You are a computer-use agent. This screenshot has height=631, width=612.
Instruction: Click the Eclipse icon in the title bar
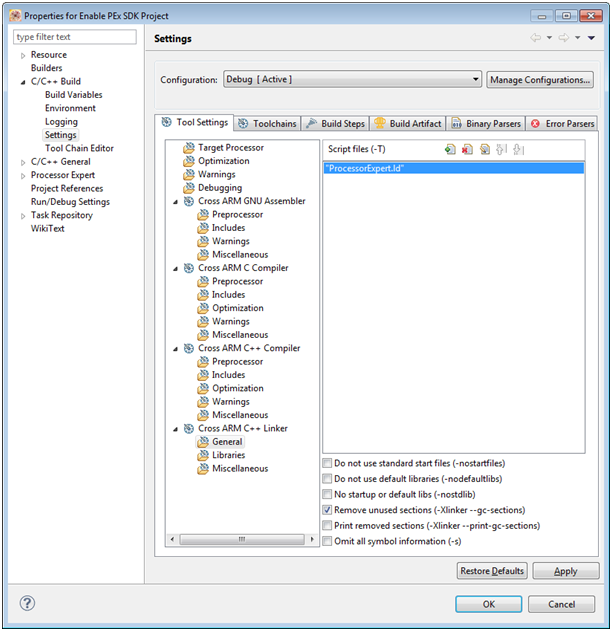point(15,16)
